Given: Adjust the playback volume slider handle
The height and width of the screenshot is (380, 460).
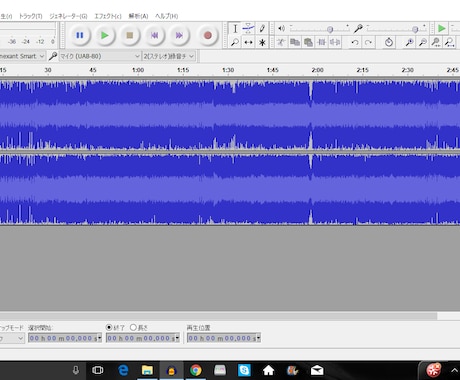Looking at the screenshot, I should (x=330, y=30).
